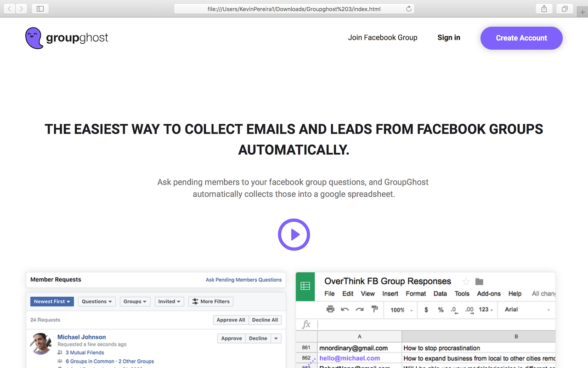Select row 861 header

[306, 348]
